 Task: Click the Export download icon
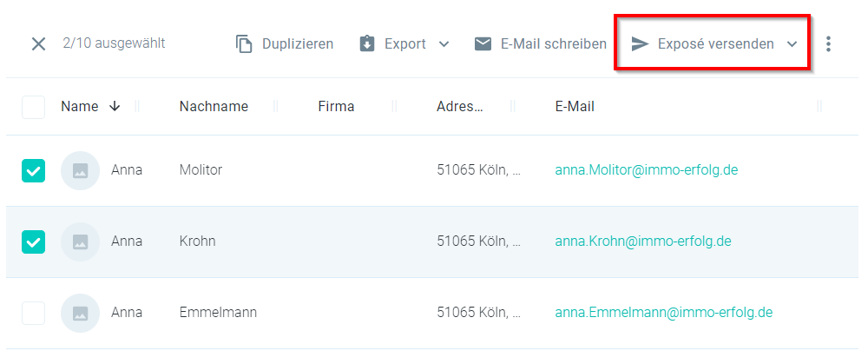click(x=367, y=43)
